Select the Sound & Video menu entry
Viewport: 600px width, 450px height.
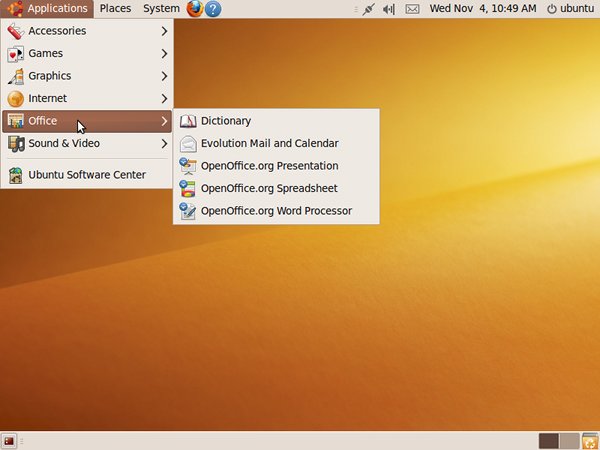[87, 144]
